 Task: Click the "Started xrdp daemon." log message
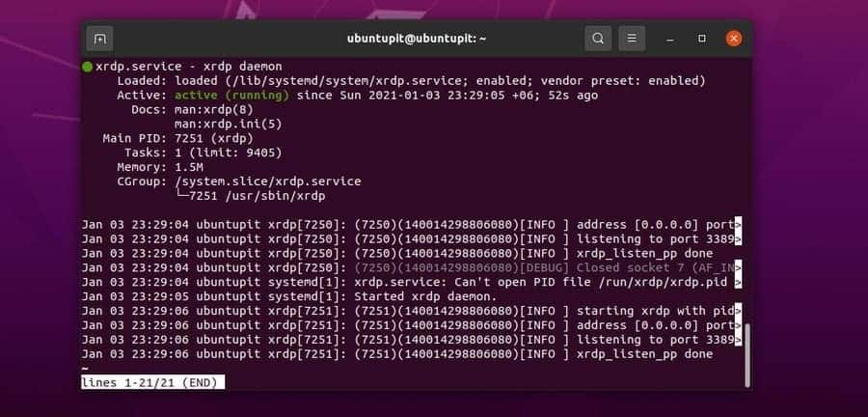tap(425, 296)
